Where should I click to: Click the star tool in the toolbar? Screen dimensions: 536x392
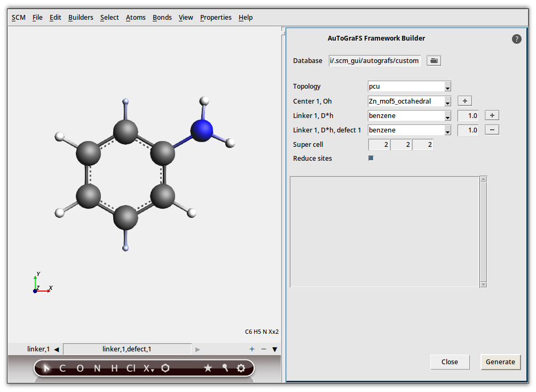tap(208, 368)
